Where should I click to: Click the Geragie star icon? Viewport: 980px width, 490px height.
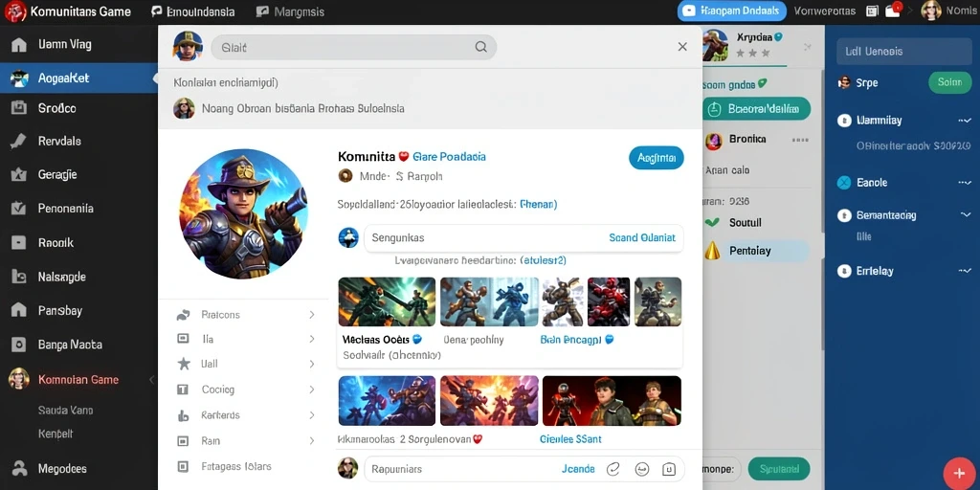[19, 175]
